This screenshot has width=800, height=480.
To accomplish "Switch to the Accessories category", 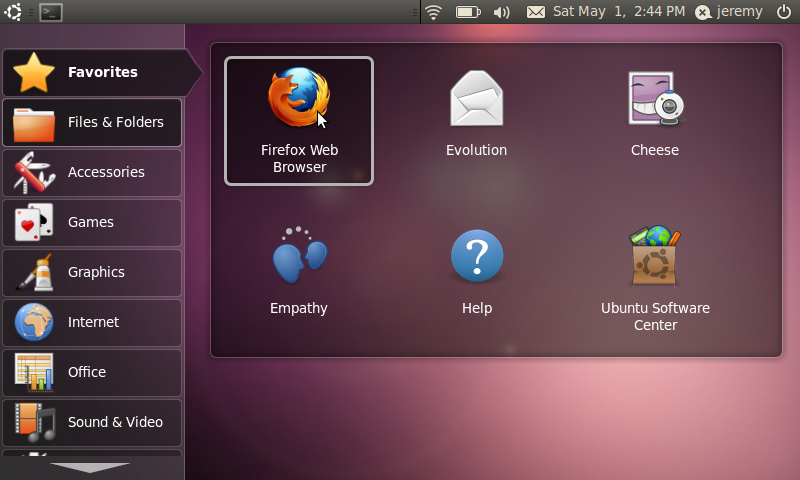I will click(x=92, y=172).
